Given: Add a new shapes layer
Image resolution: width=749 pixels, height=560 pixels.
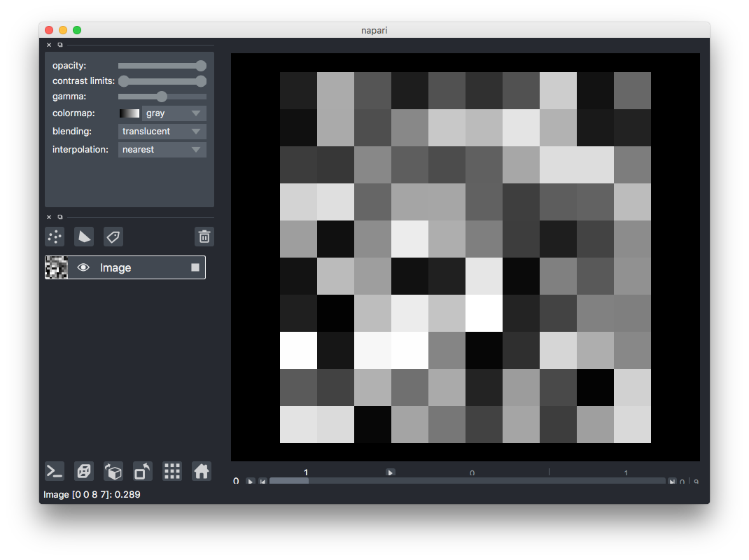Looking at the screenshot, I should click(x=84, y=237).
